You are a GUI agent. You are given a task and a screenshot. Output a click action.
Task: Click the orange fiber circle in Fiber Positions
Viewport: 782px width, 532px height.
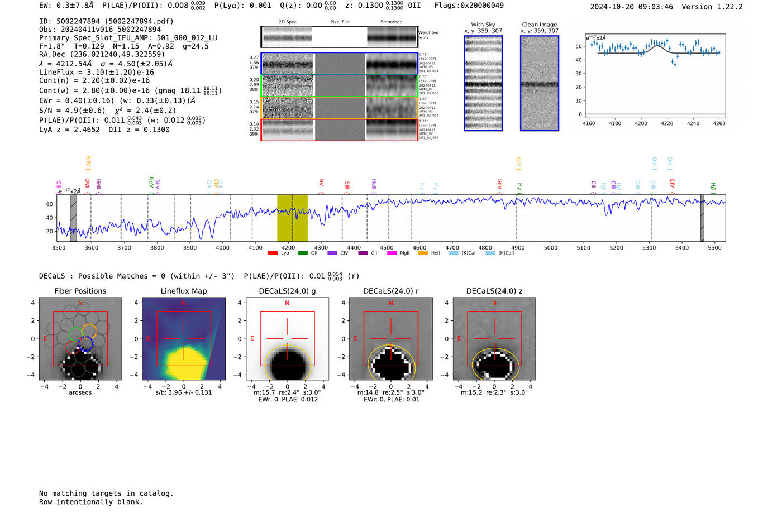click(x=89, y=331)
